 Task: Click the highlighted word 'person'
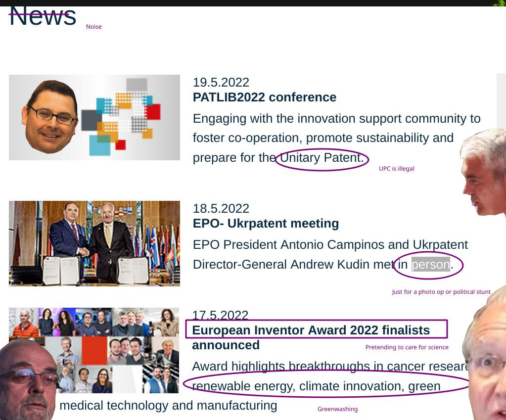[x=430, y=264]
